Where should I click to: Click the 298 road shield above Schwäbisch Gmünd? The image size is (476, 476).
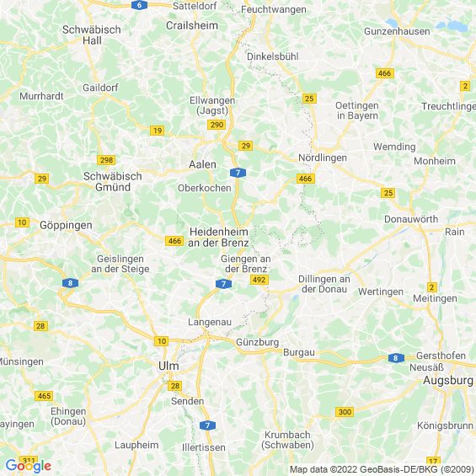point(106,160)
